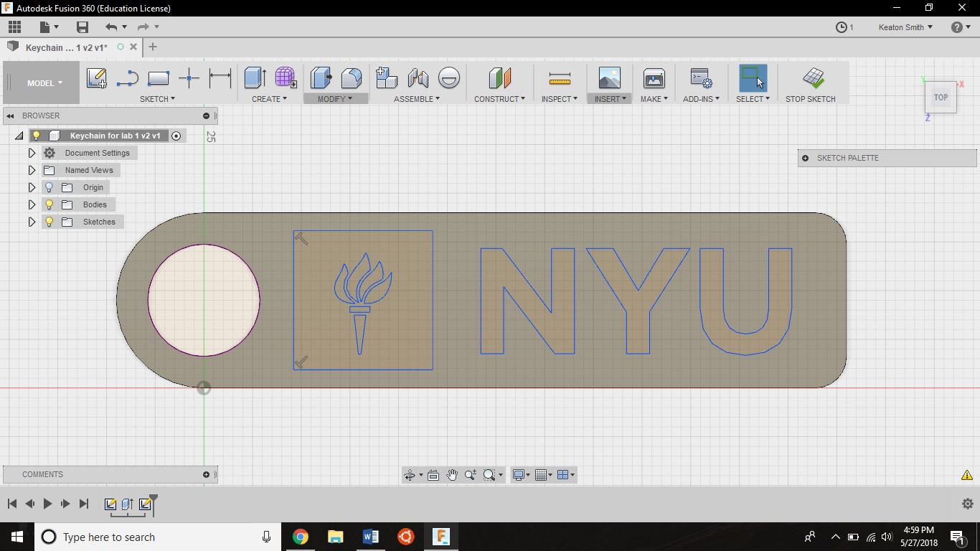Choose the Rectangle sketch tool
Image resolution: width=980 pixels, height=551 pixels.
(x=158, y=78)
